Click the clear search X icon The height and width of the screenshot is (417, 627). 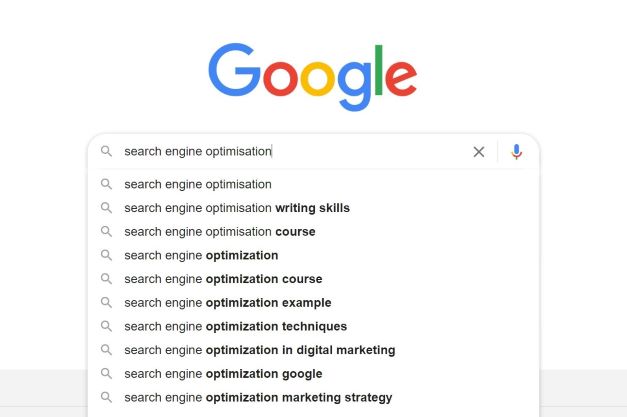(479, 152)
